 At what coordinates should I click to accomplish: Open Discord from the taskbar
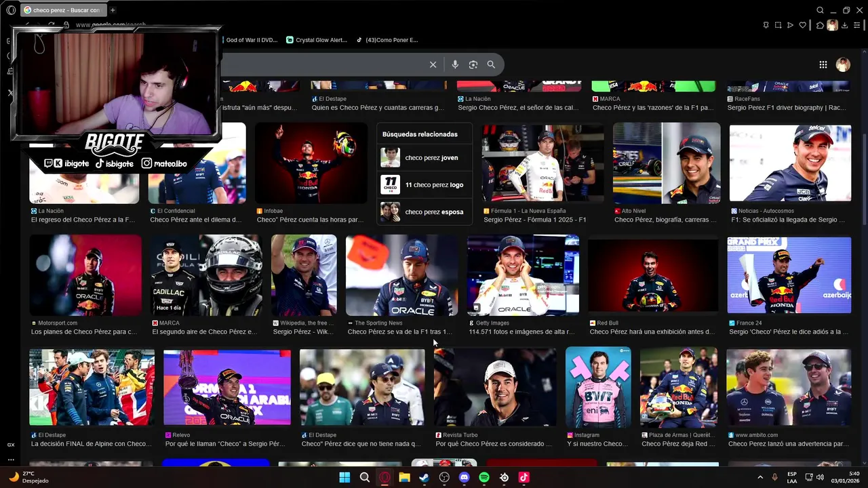click(464, 477)
